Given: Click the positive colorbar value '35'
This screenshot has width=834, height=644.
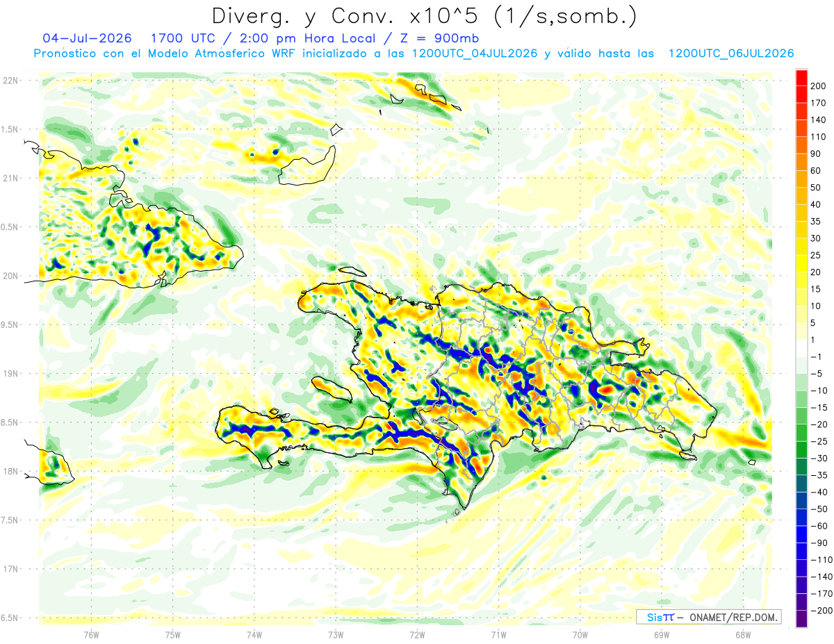Looking at the screenshot, I should [817, 221].
